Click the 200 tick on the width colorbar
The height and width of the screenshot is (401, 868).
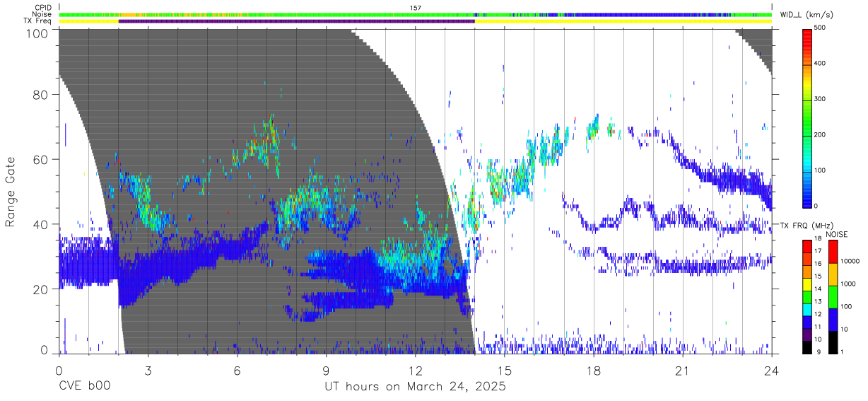click(x=819, y=134)
